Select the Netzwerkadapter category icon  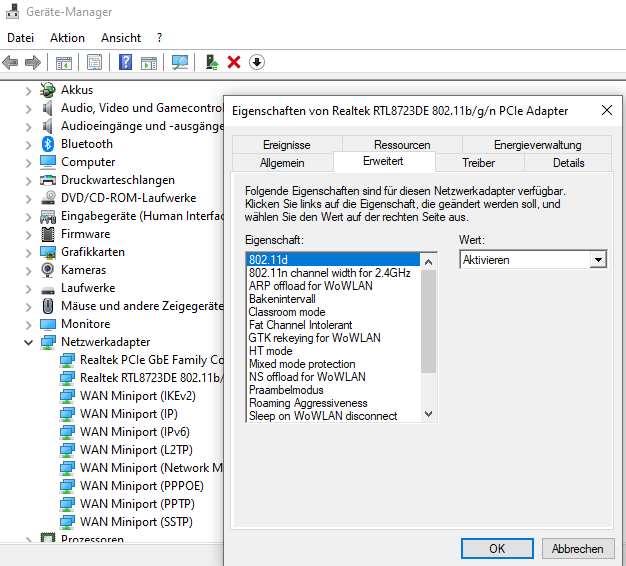tap(48, 342)
